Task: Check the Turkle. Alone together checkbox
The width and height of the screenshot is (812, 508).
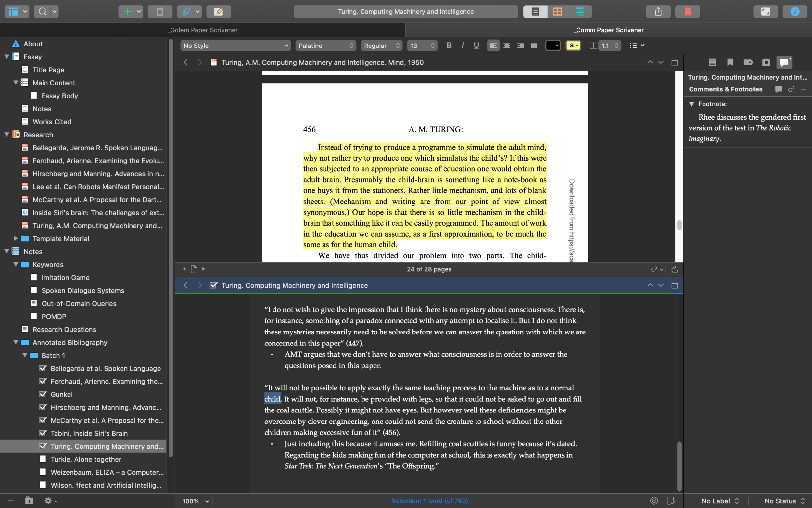Action: (x=43, y=459)
